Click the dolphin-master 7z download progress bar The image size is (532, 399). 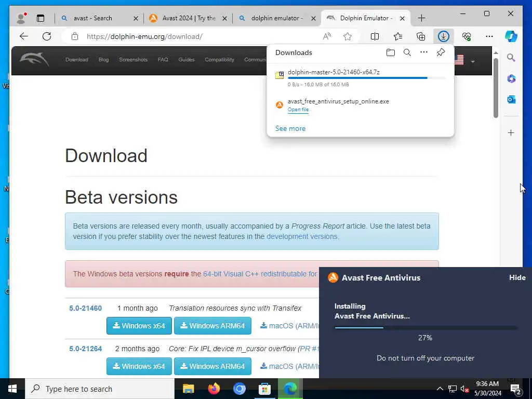pos(367,78)
